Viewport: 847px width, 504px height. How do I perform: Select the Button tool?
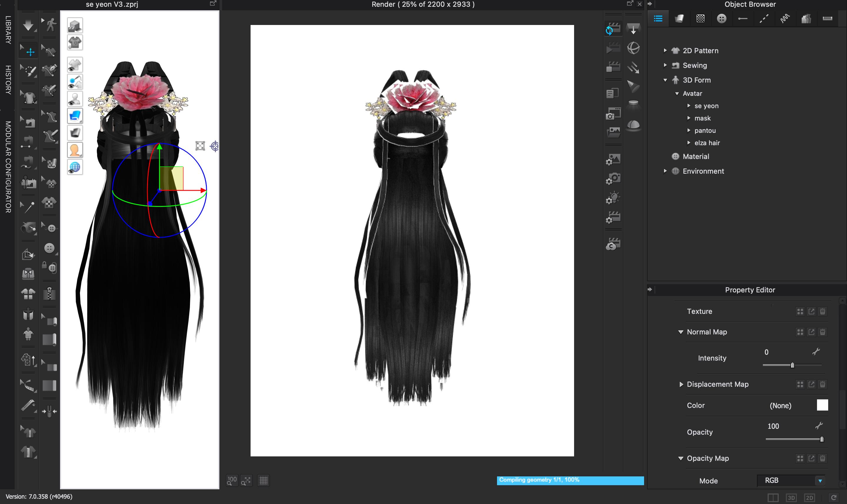(x=50, y=248)
